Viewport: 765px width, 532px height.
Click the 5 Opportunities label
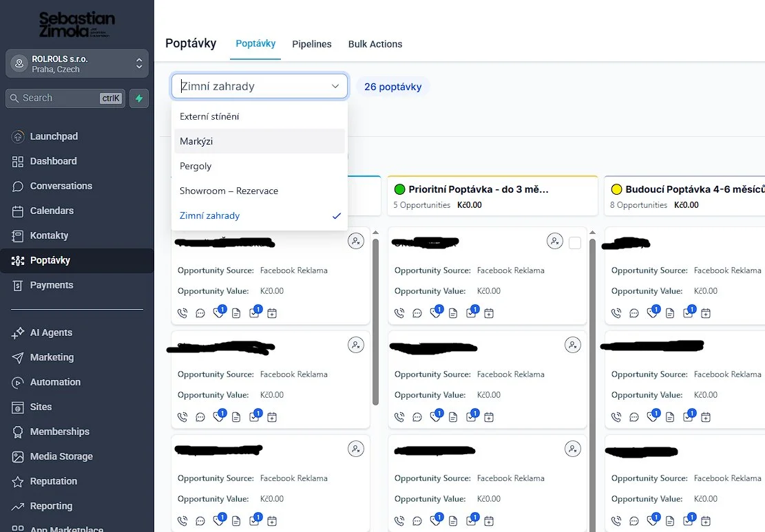(422, 205)
